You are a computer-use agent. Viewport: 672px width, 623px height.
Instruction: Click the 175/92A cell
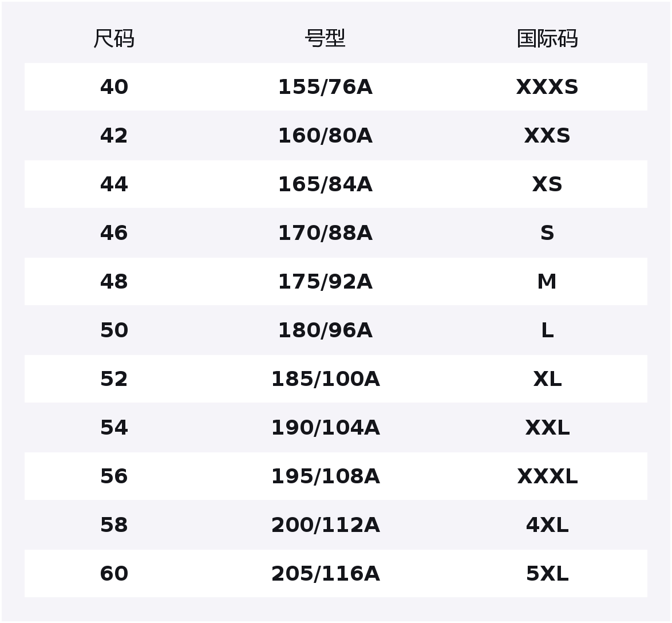[325, 282]
